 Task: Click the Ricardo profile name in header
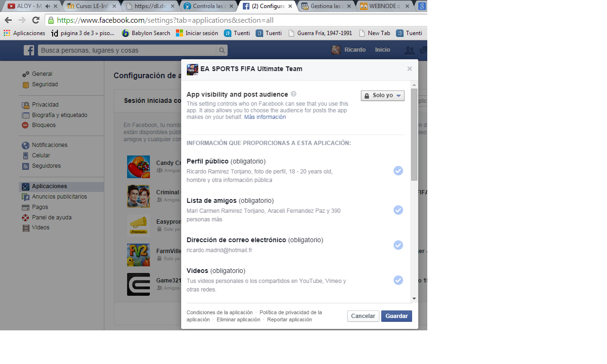pyautogui.click(x=355, y=50)
